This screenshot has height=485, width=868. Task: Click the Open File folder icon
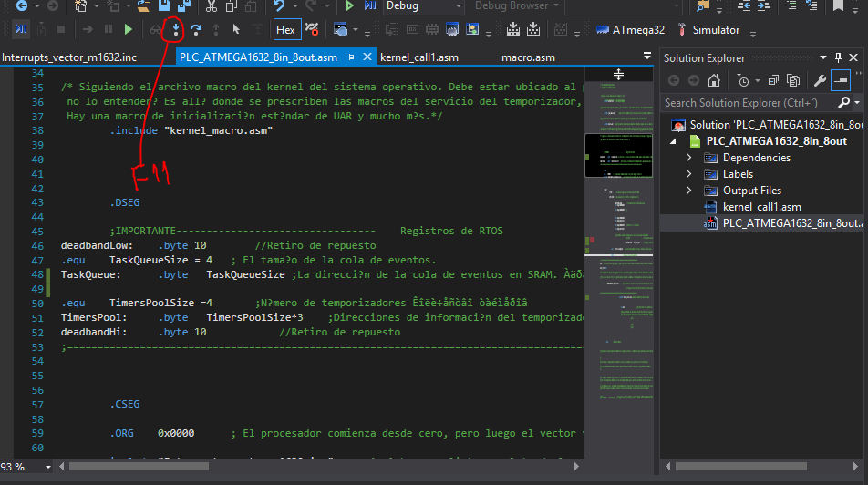coord(144,6)
